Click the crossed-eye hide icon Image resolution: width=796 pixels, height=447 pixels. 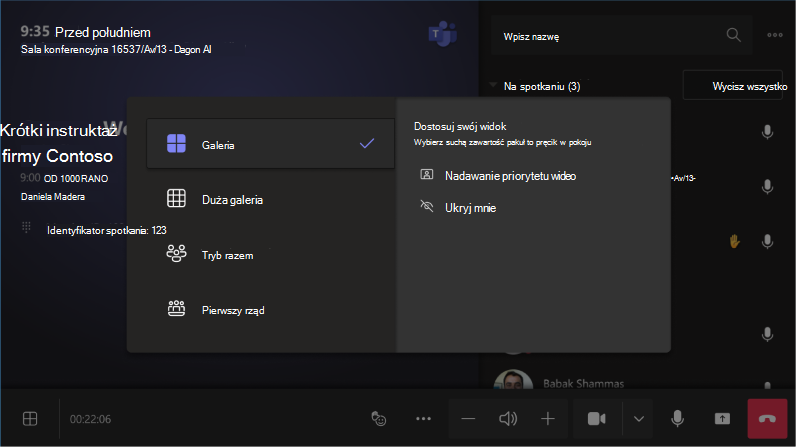(426, 206)
